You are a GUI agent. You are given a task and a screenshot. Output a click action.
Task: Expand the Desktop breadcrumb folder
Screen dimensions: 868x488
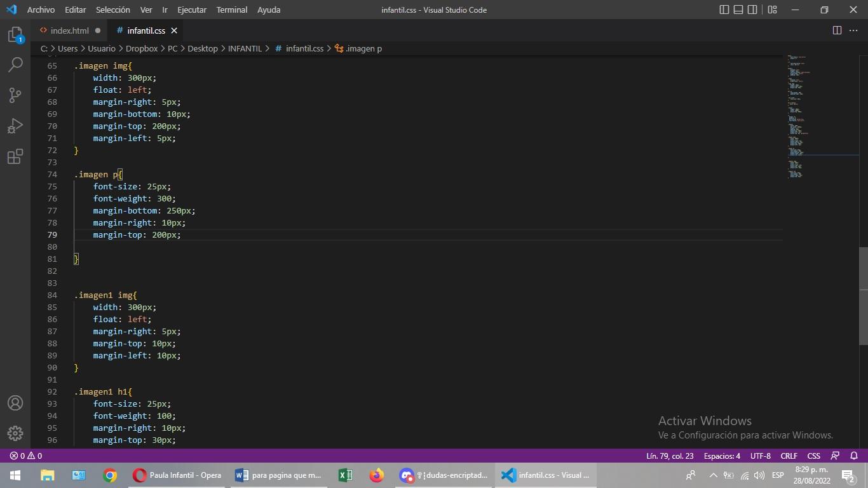tap(203, 48)
